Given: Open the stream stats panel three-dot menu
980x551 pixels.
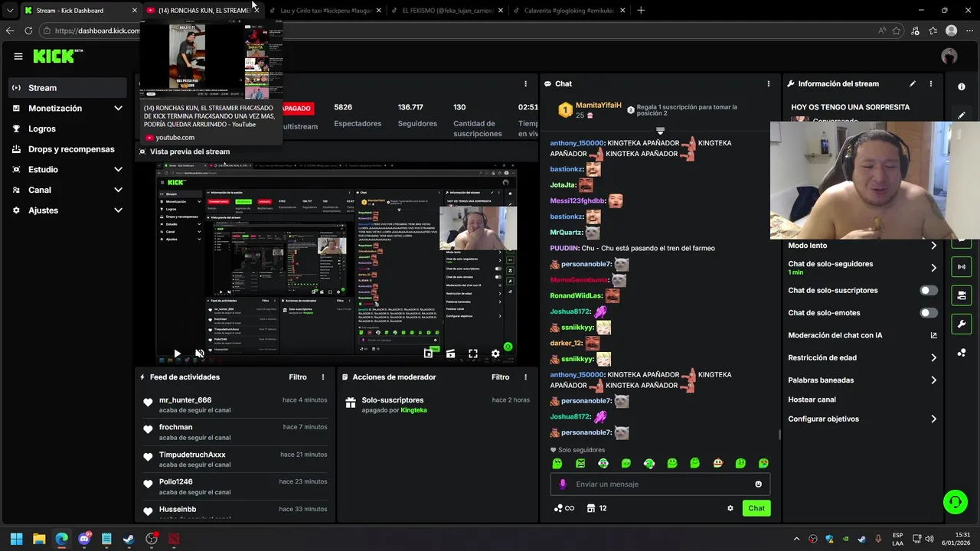Looking at the screenshot, I should tap(525, 83).
